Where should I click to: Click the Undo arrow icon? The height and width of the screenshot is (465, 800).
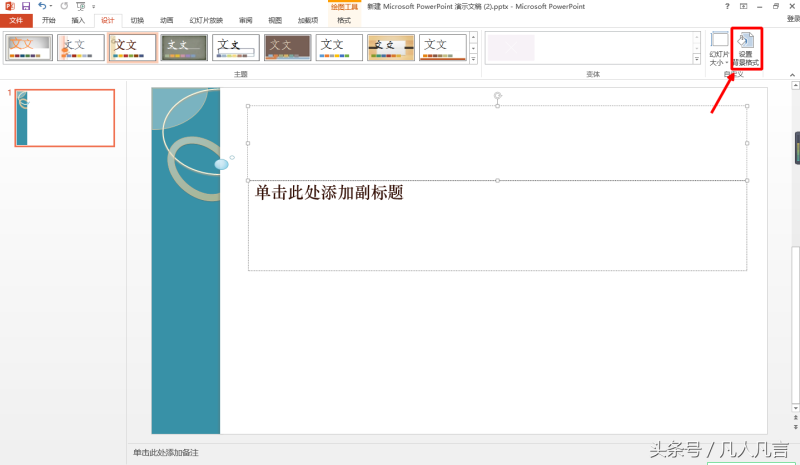coord(42,6)
